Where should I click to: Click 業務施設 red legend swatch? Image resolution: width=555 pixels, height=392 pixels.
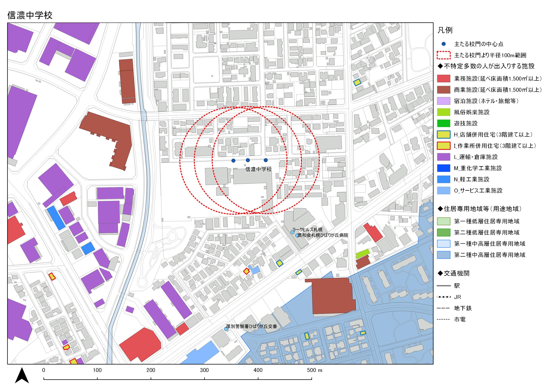pyautogui.click(x=444, y=79)
